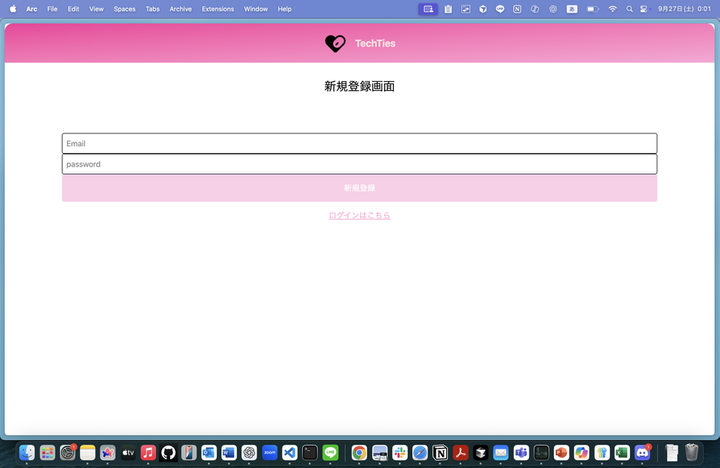Viewport: 720px width, 468px height.
Task: Open Microsoft Copilot from the Dock
Action: [581, 453]
